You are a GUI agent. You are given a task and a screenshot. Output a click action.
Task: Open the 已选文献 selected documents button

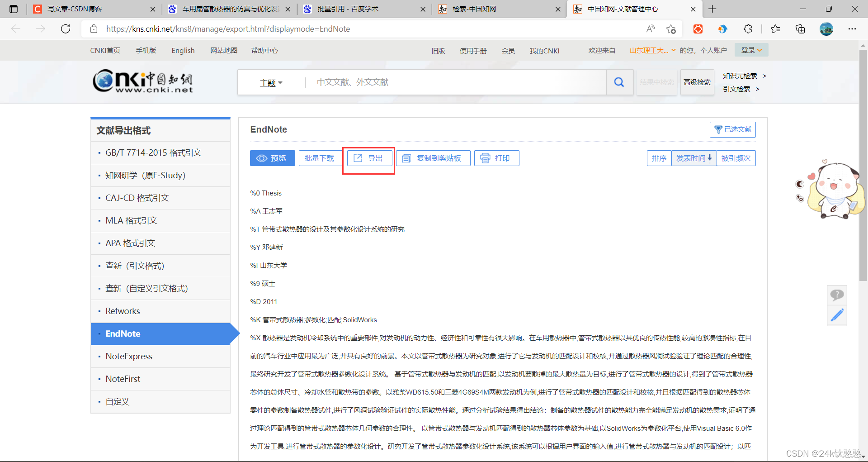click(x=732, y=129)
